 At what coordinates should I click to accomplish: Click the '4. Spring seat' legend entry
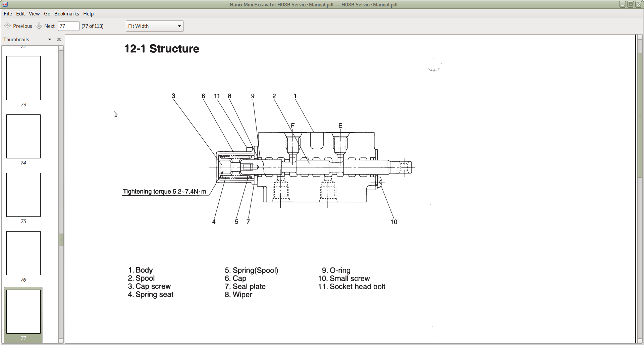coord(151,295)
